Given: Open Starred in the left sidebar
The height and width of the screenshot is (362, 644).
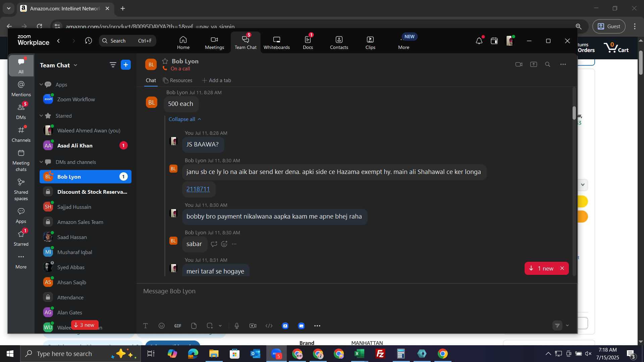Looking at the screenshot, I should pos(21,238).
